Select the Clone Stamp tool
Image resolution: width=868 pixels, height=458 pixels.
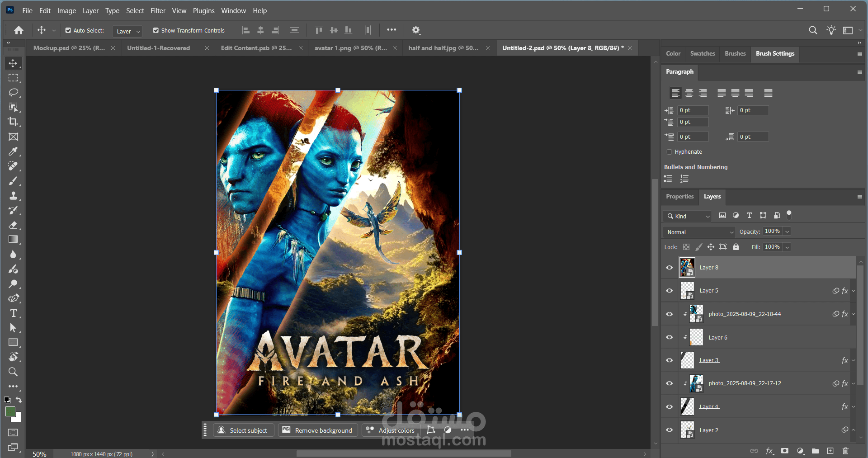(x=13, y=196)
